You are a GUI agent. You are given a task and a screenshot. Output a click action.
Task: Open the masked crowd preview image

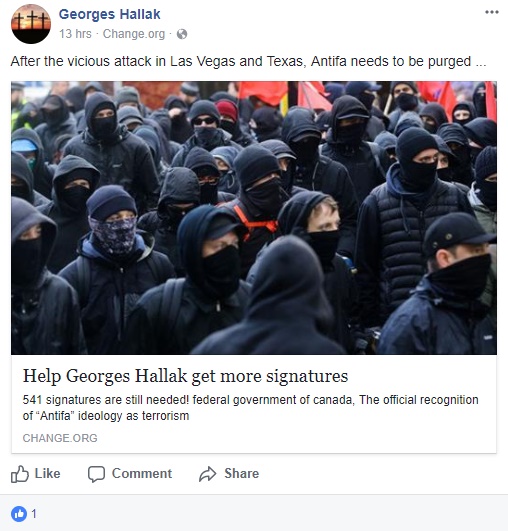[x=254, y=218]
